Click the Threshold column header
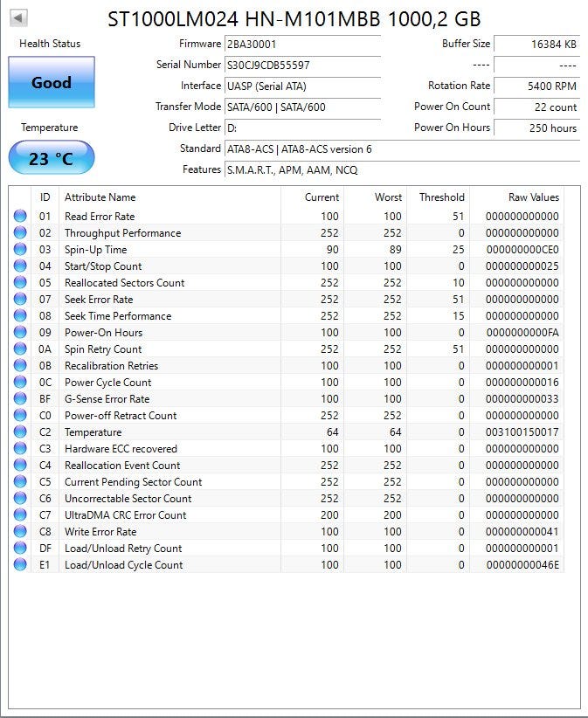588x718 pixels. coord(441,197)
